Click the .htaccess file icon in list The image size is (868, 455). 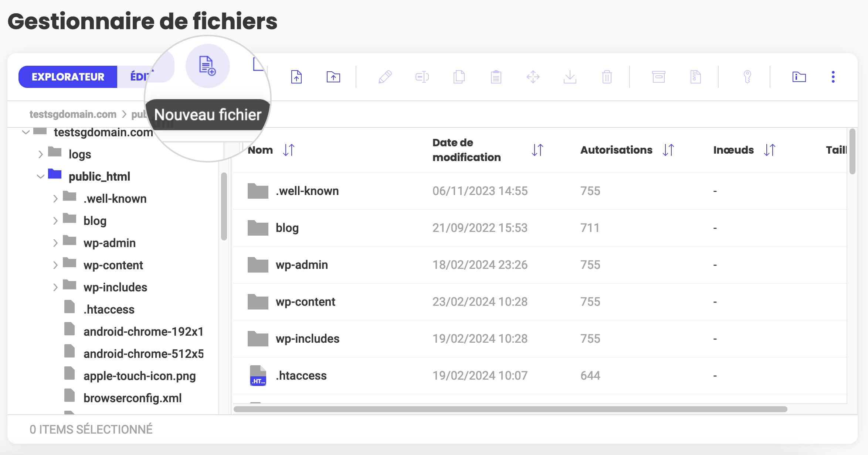[x=258, y=376]
